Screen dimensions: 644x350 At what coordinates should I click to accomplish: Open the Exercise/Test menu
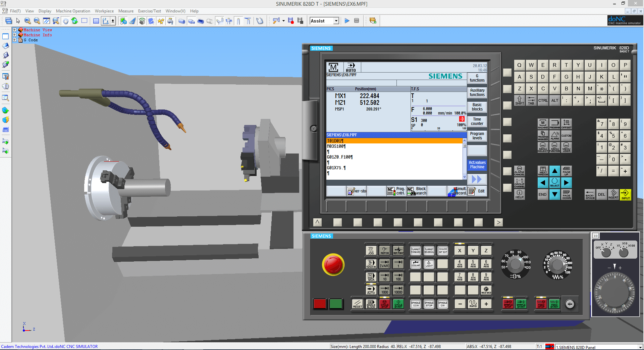coord(149,11)
